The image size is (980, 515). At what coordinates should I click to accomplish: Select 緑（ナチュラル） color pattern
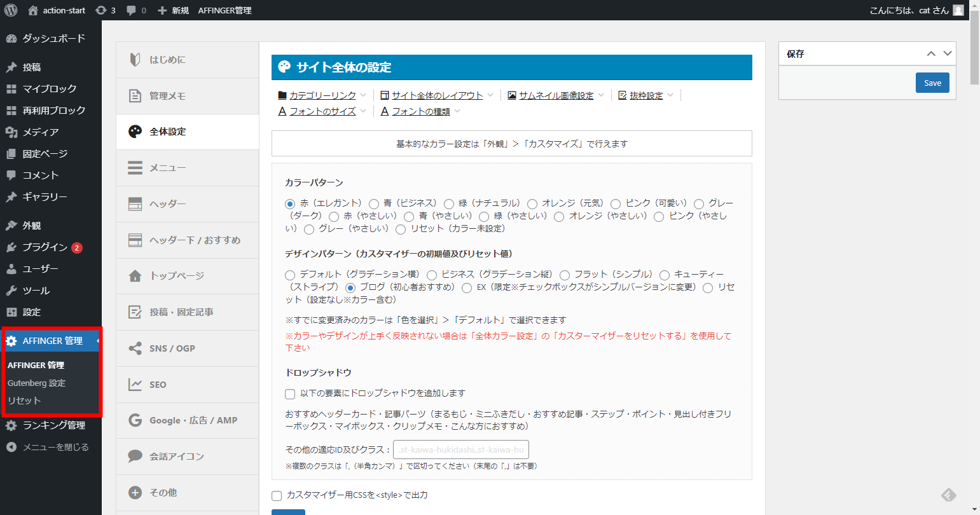point(449,204)
